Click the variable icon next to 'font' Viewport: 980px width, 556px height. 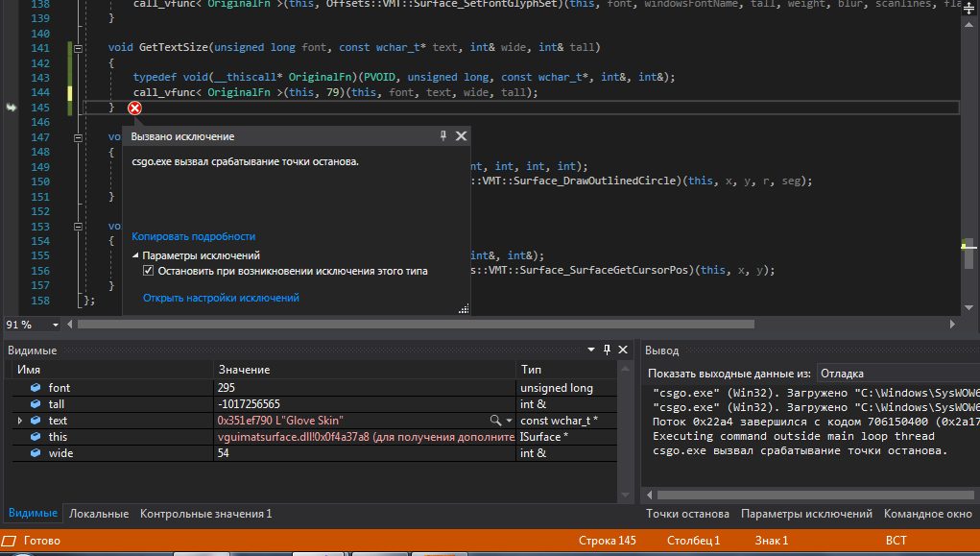(36, 388)
